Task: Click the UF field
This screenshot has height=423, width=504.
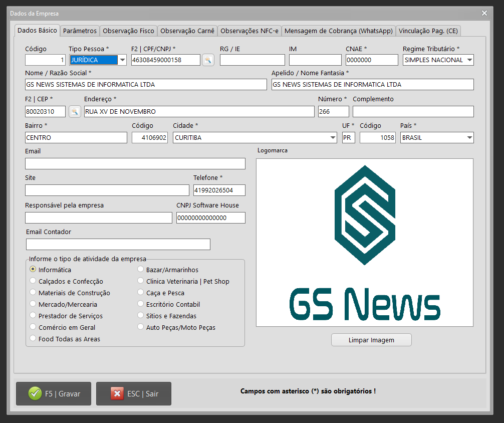Action: coord(348,138)
